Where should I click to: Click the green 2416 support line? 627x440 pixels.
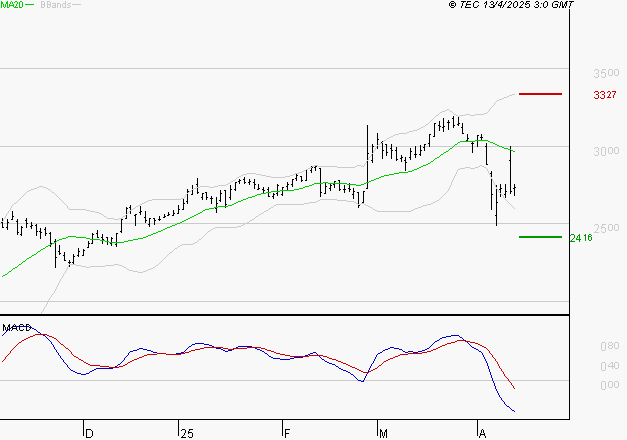point(540,237)
